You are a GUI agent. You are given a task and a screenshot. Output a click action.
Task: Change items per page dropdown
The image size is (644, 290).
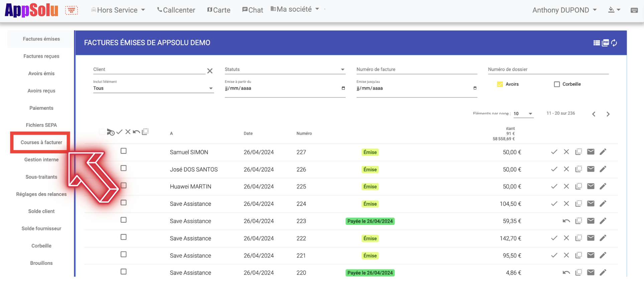523,114
